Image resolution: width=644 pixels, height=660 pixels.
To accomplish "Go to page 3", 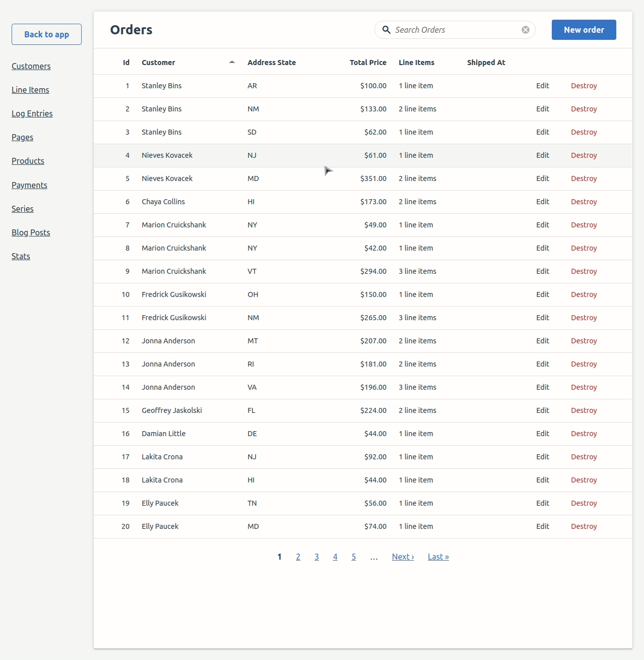I will point(316,557).
